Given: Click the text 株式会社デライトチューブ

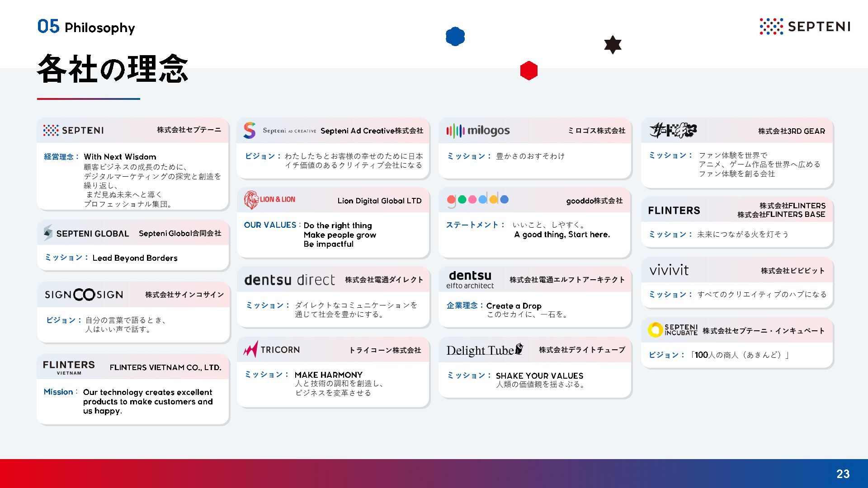Looking at the screenshot, I should (582, 350).
